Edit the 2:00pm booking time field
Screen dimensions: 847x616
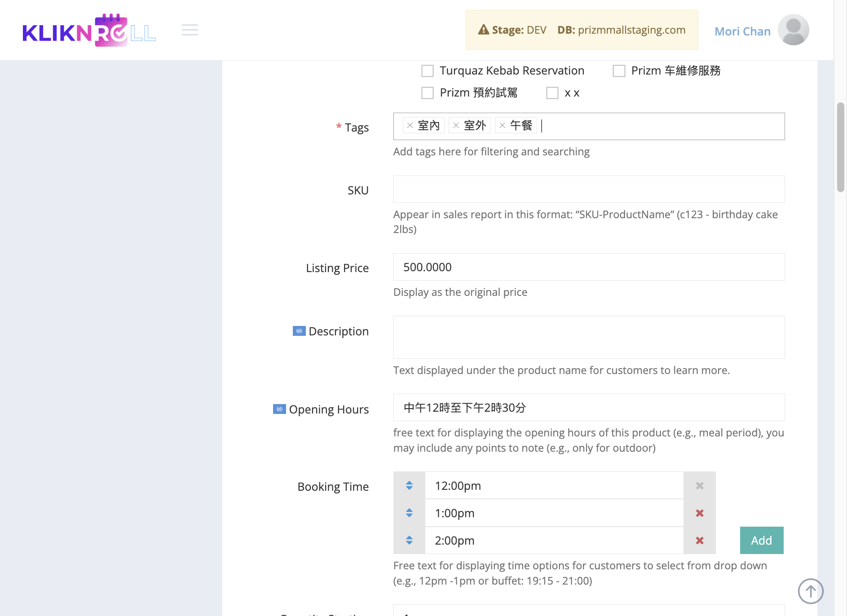click(554, 540)
